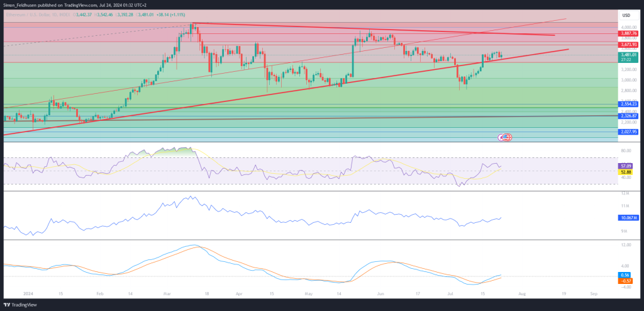Select the blue 2,554.23 price label
This screenshot has width=644, height=311.
(x=628, y=104)
